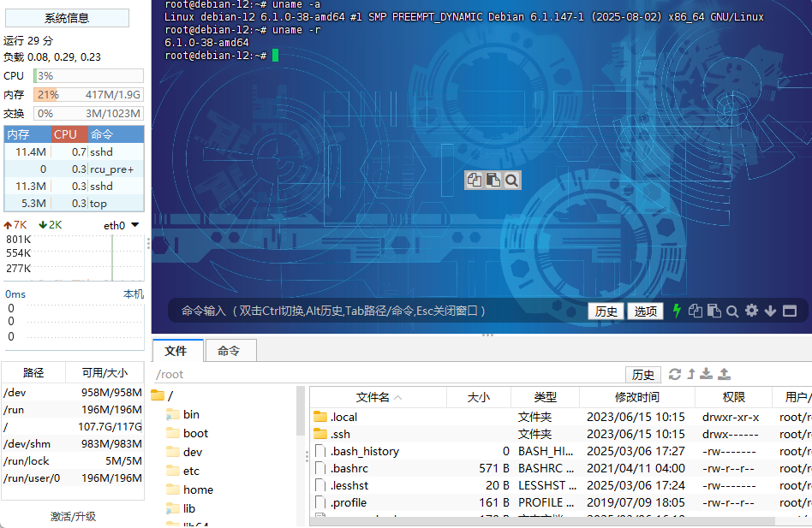
Task: Click search icon in floating terminal toolbar
Action: click(511, 180)
